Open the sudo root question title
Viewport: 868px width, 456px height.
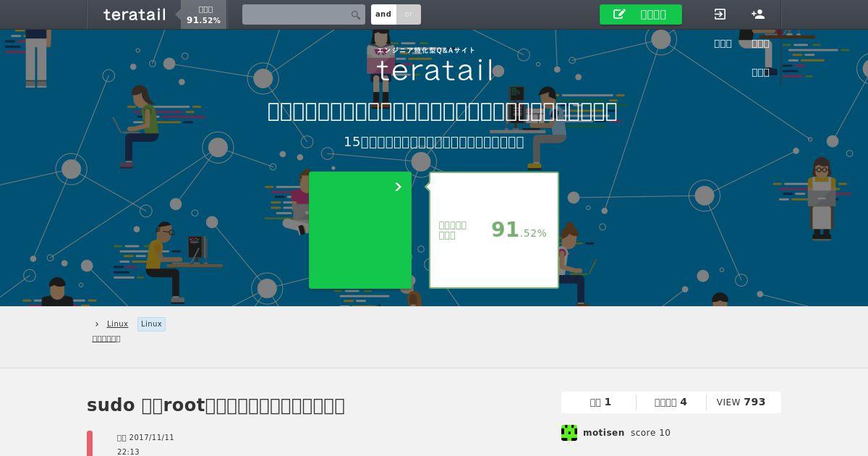216,405
